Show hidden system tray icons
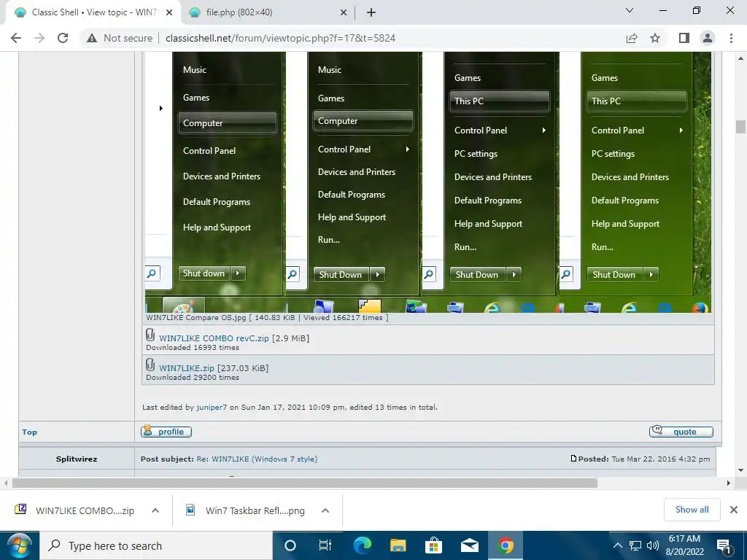This screenshot has width=747, height=560. [x=617, y=545]
